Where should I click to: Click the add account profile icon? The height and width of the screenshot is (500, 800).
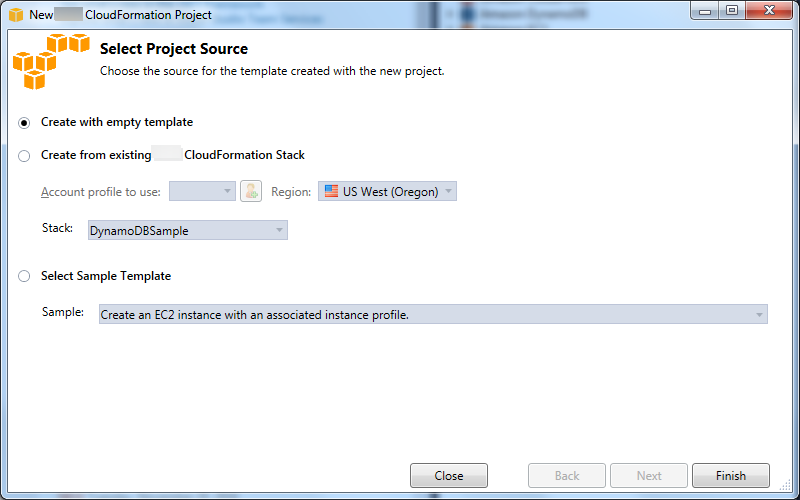251,191
